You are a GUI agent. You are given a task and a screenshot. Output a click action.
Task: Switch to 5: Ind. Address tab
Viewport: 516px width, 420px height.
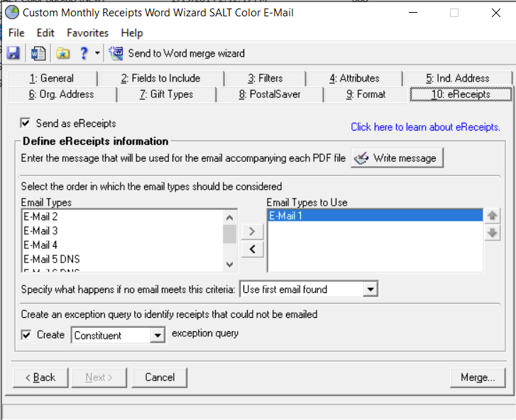458,78
